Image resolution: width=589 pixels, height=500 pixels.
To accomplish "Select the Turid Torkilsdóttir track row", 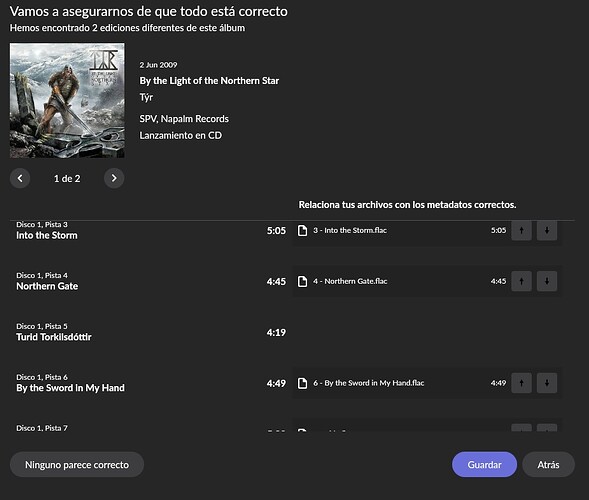I will (151, 332).
